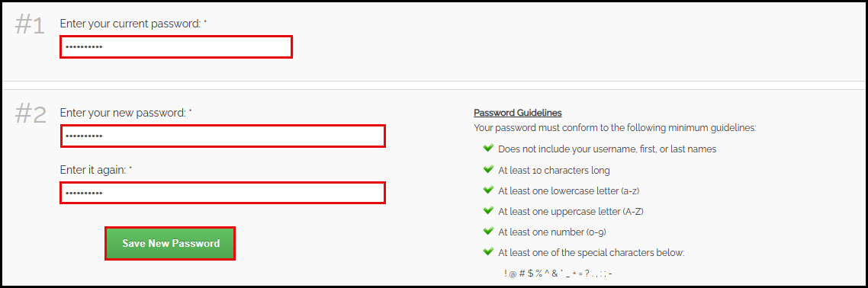Focus the new password input field
The width and height of the screenshot is (868, 288).
pyautogui.click(x=223, y=136)
